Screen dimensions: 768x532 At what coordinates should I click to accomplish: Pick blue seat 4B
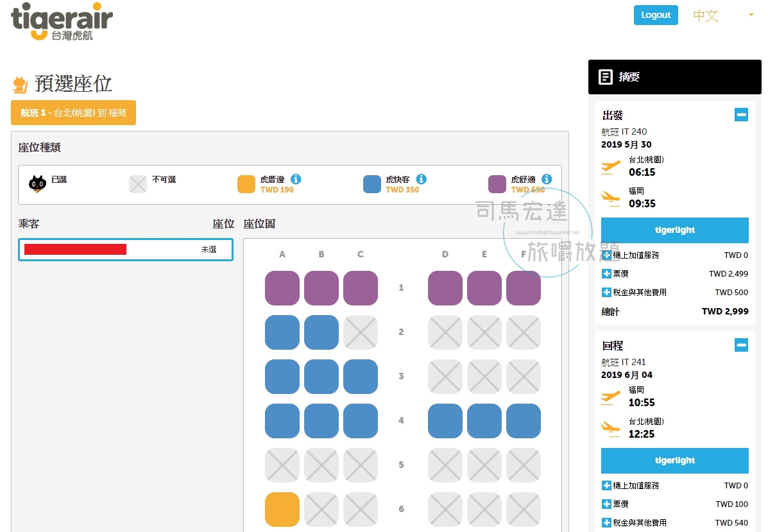[x=321, y=421]
